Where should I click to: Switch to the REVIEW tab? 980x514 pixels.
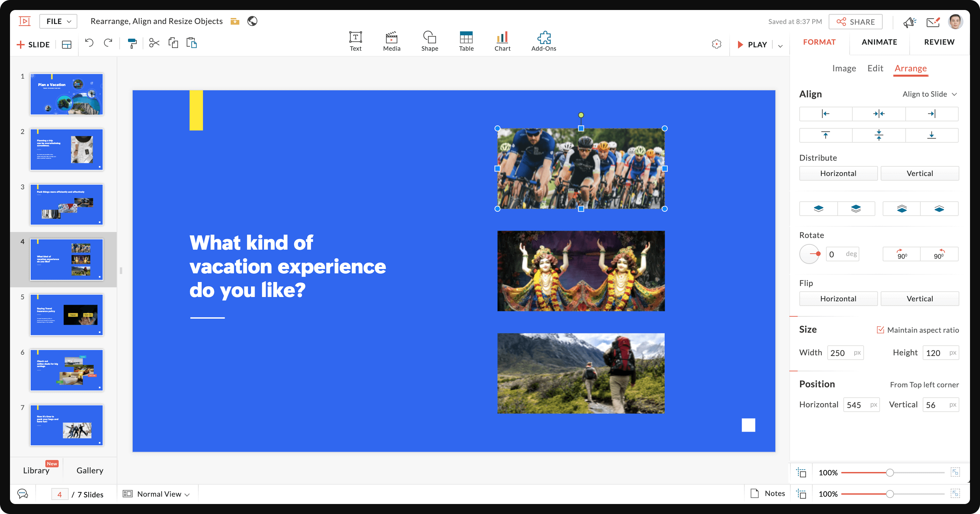pos(939,42)
